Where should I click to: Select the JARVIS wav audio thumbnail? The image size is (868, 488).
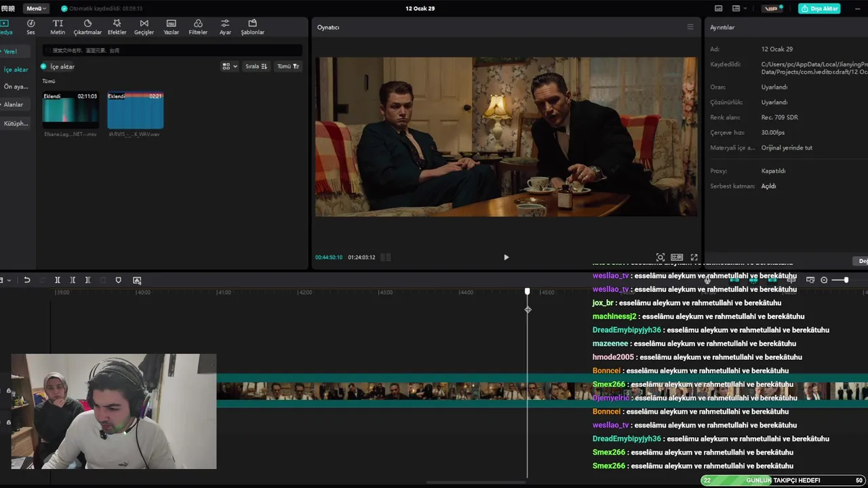point(135,110)
